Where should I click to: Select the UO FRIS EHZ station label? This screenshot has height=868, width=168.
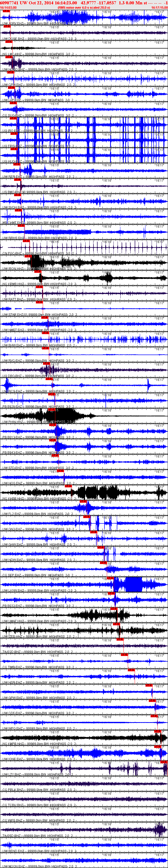tap(38, 146)
